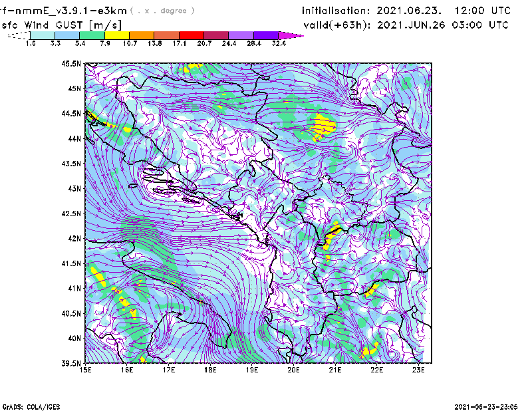Click the 40N latitude label
The image size is (532, 411).
74,339
